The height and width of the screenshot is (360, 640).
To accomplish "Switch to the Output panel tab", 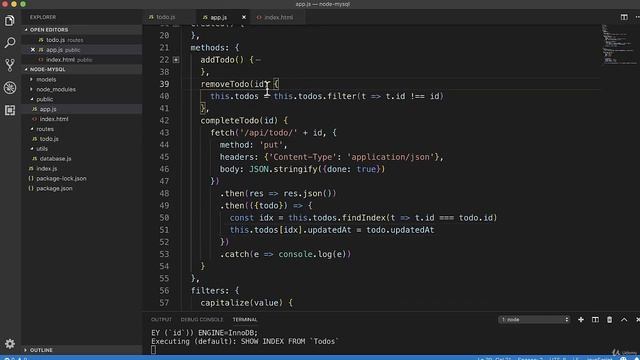I will coord(161,320).
